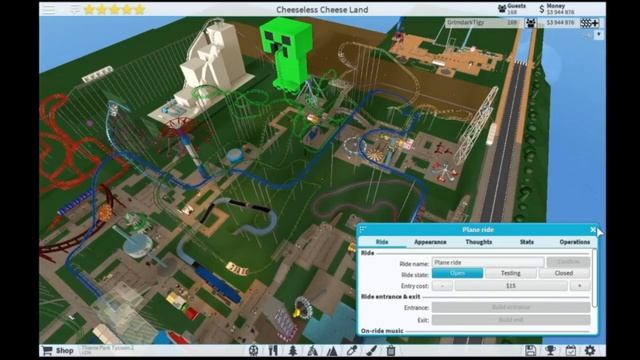Pick the eyedropper tool

coord(351,351)
